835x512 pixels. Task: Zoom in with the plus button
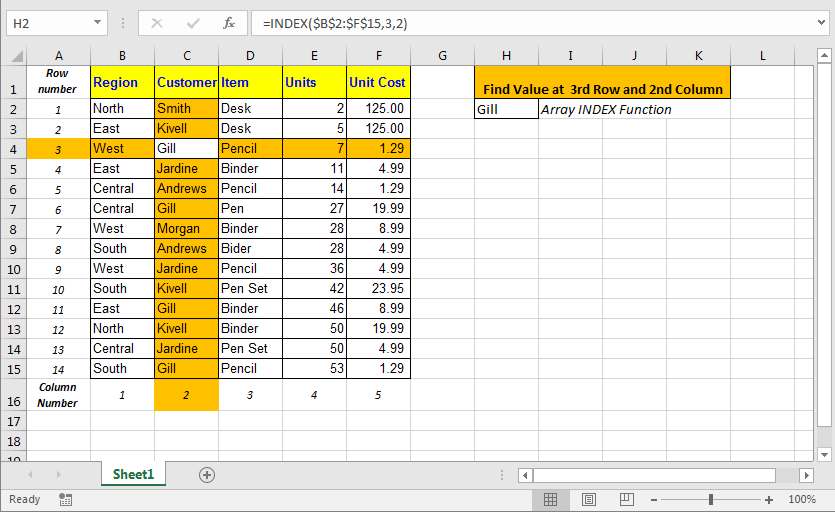click(x=768, y=500)
